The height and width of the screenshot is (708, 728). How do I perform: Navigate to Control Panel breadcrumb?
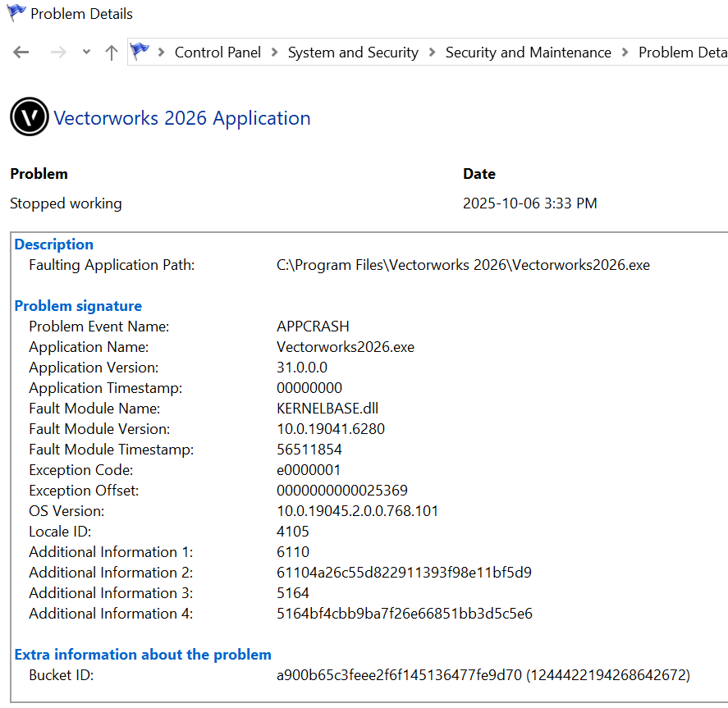point(217,53)
